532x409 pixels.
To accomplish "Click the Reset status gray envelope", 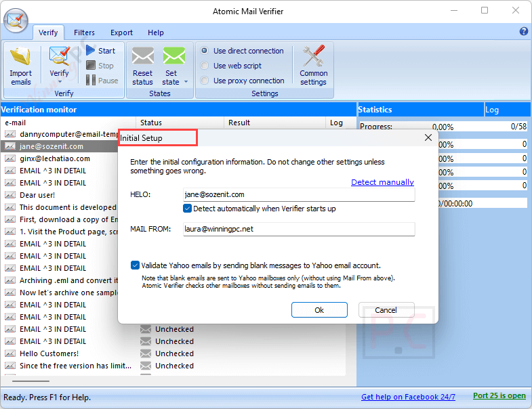I will click(142, 56).
